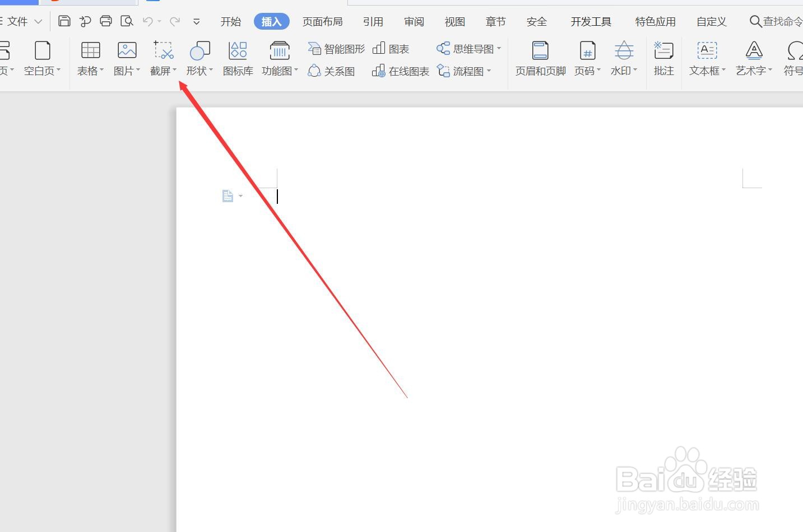Switch to References (引用) tab
The width and height of the screenshot is (803, 532).
[x=373, y=21]
